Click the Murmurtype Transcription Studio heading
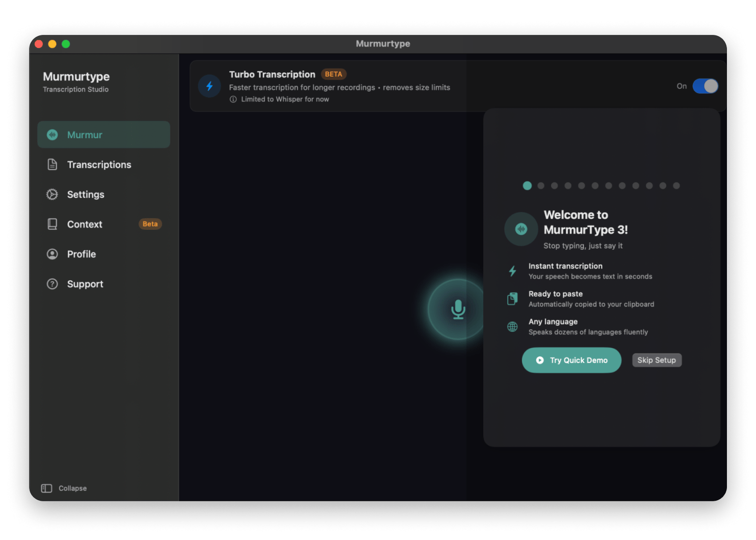 click(x=76, y=82)
